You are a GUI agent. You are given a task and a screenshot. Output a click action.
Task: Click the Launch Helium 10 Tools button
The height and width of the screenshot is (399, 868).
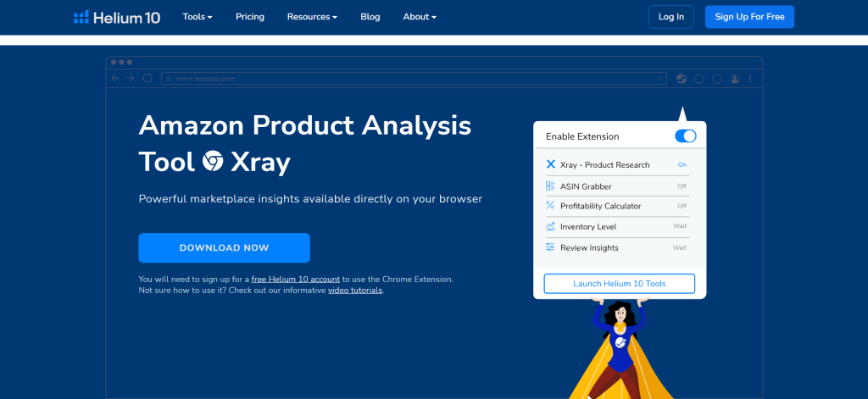(x=620, y=283)
